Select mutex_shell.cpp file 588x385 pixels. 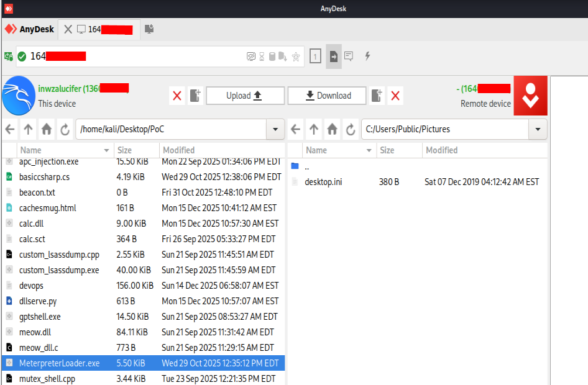click(x=143, y=379)
